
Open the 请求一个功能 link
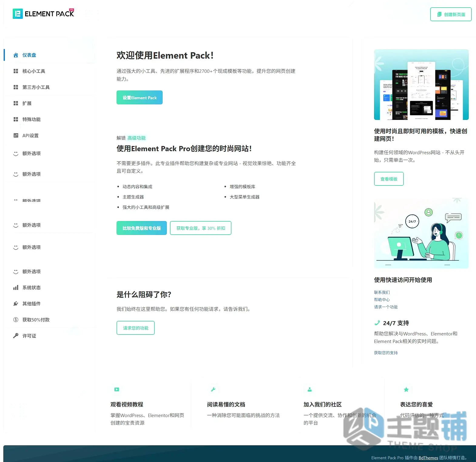pyautogui.click(x=386, y=307)
